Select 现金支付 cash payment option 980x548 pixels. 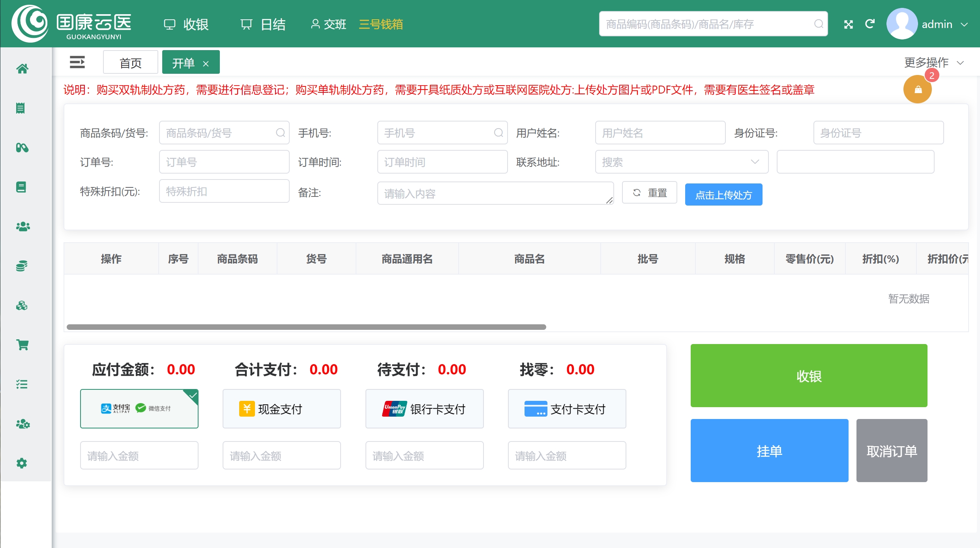point(281,408)
